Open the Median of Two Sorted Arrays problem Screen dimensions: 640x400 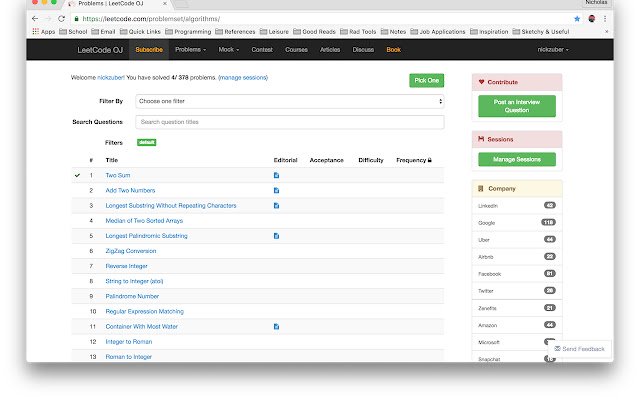tap(144, 220)
